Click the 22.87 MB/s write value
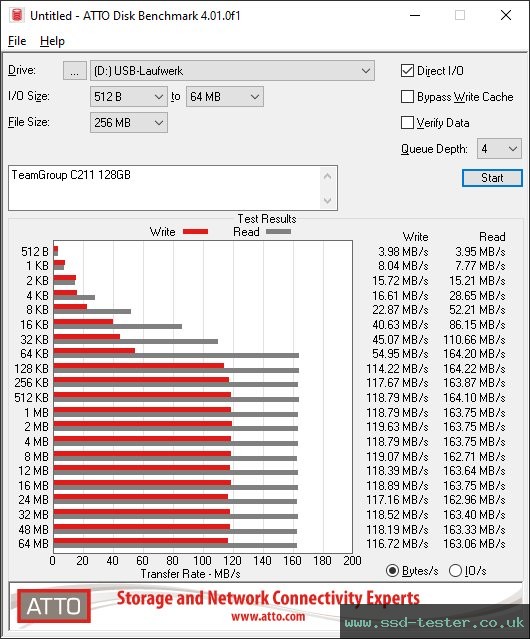 400,310
